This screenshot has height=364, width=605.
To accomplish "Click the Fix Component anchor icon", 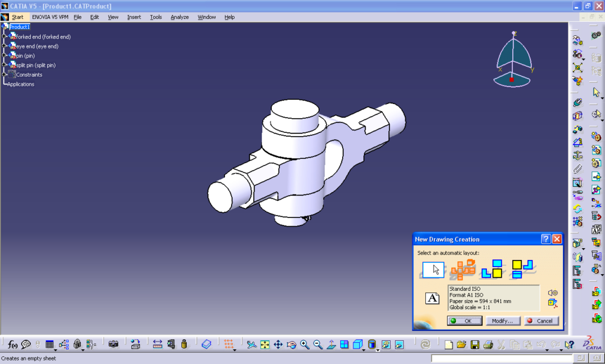I will [578, 155].
